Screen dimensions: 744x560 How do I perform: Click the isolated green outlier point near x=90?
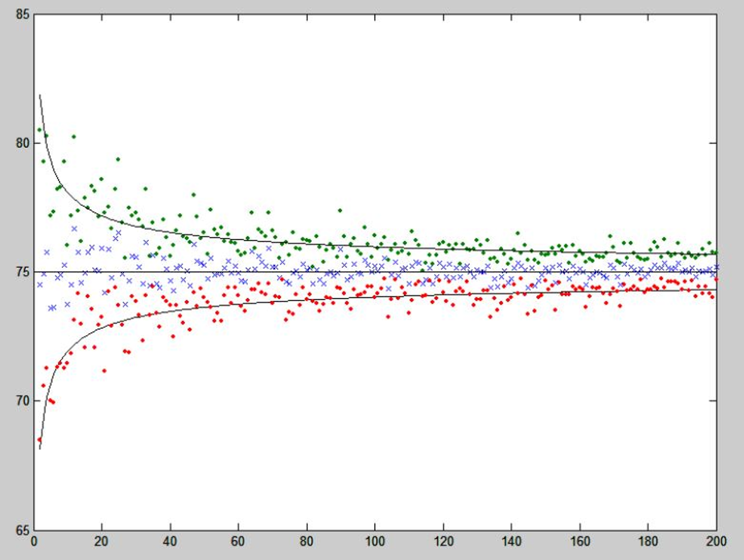pyautogui.click(x=340, y=210)
